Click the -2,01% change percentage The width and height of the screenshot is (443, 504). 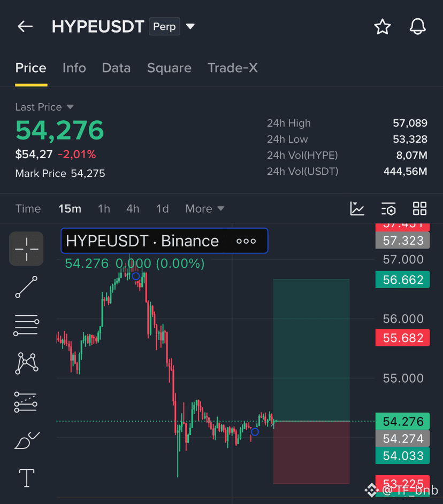click(77, 154)
